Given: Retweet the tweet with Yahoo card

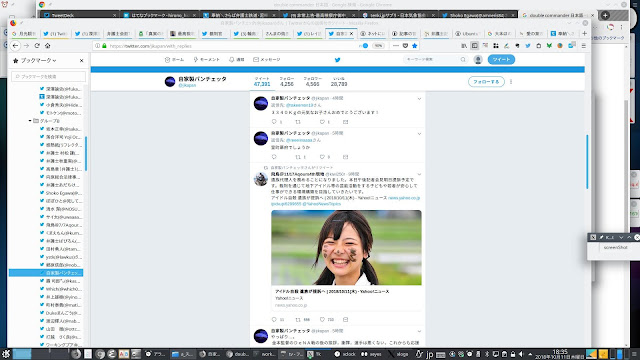Looking at the screenshot, I should 298,319.
